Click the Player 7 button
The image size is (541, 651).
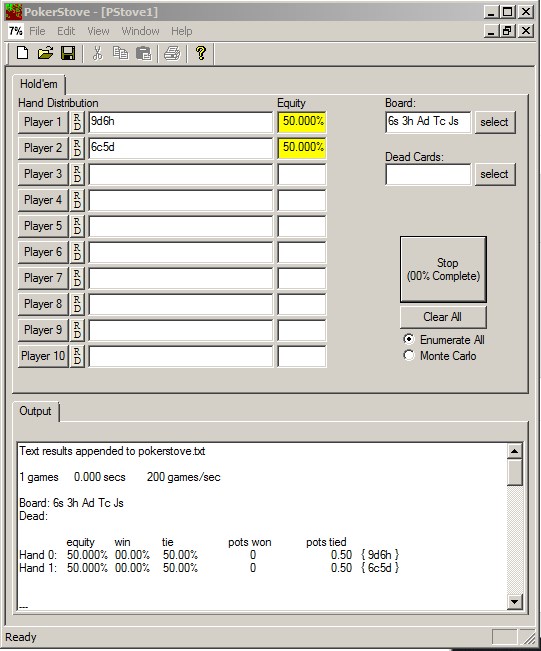(x=43, y=278)
